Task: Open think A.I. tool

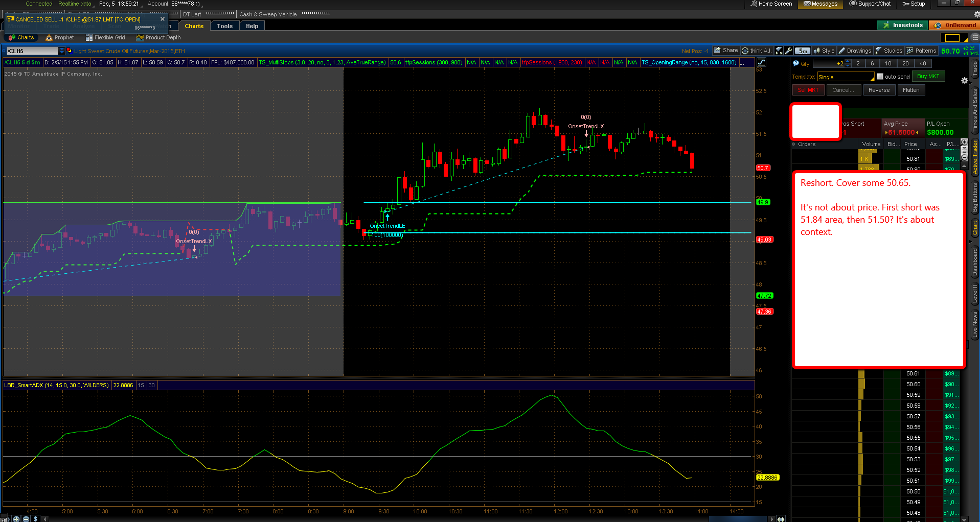Action: click(x=757, y=51)
